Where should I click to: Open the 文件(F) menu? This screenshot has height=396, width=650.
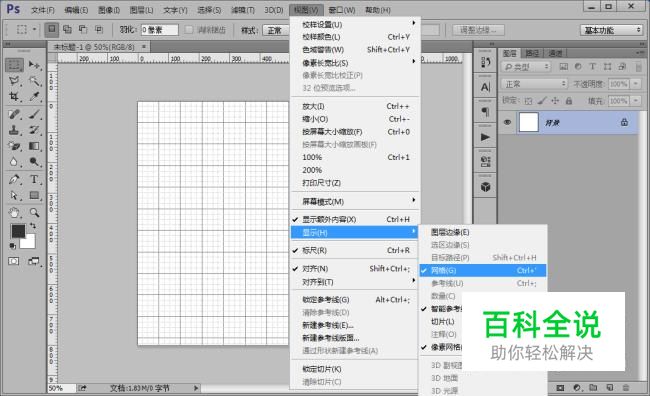[43, 10]
